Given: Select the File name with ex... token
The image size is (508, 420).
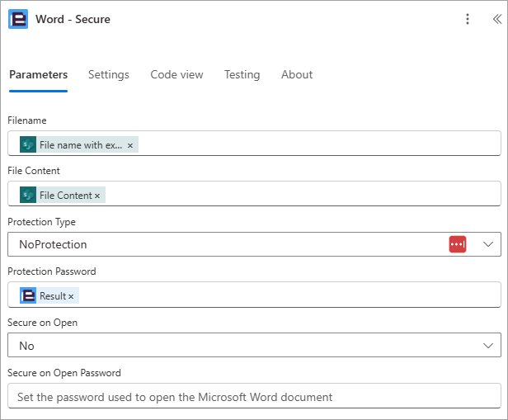Looking at the screenshot, I should (81, 145).
